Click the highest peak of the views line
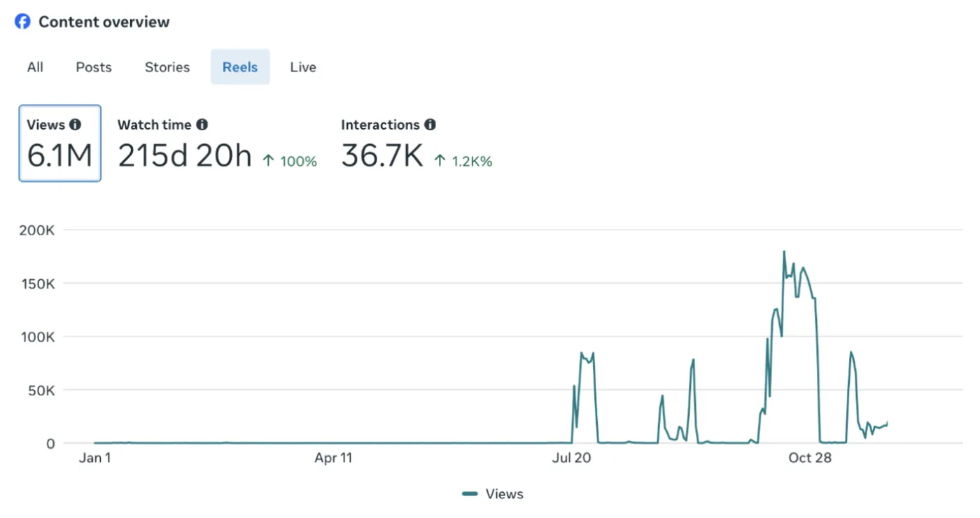 click(784, 252)
